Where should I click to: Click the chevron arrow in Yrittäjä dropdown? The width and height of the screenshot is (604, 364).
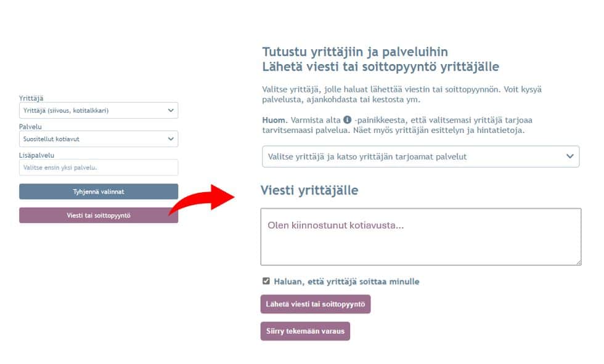pos(171,110)
